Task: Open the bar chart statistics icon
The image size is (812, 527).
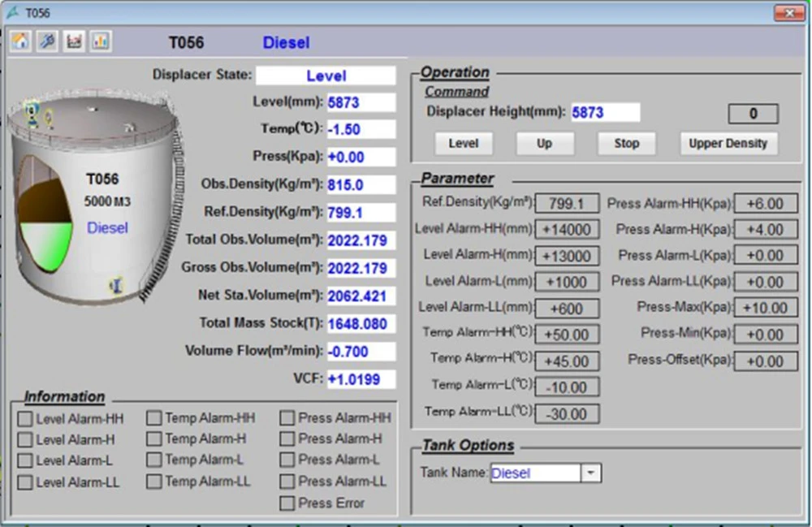Action: coord(101,41)
